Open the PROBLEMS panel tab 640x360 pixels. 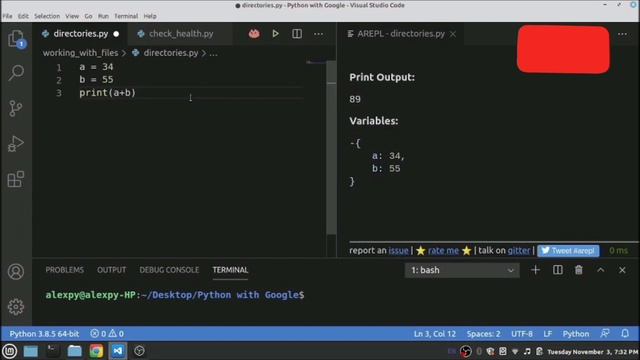tap(64, 270)
